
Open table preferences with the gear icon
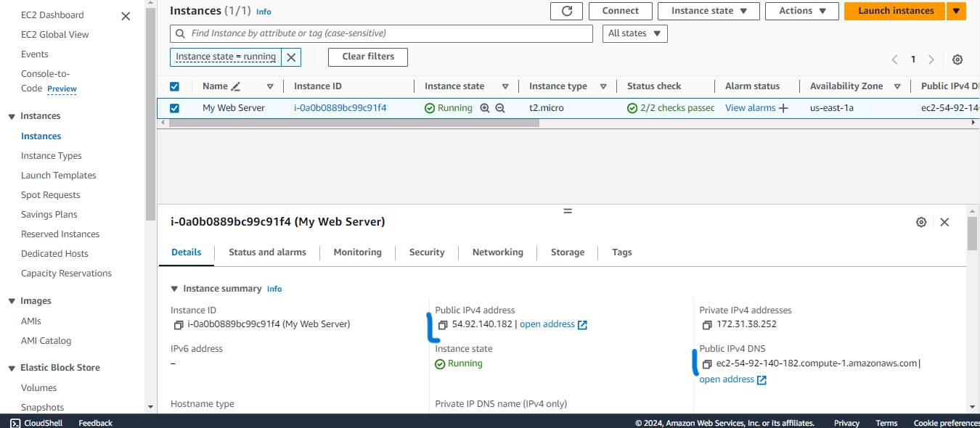click(x=957, y=59)
